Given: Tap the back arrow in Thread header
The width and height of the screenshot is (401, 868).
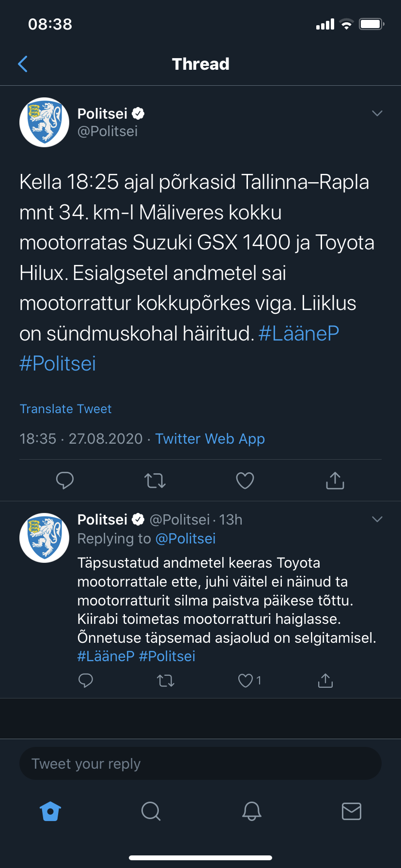Looking at the screenshot, I should [23, 64].
